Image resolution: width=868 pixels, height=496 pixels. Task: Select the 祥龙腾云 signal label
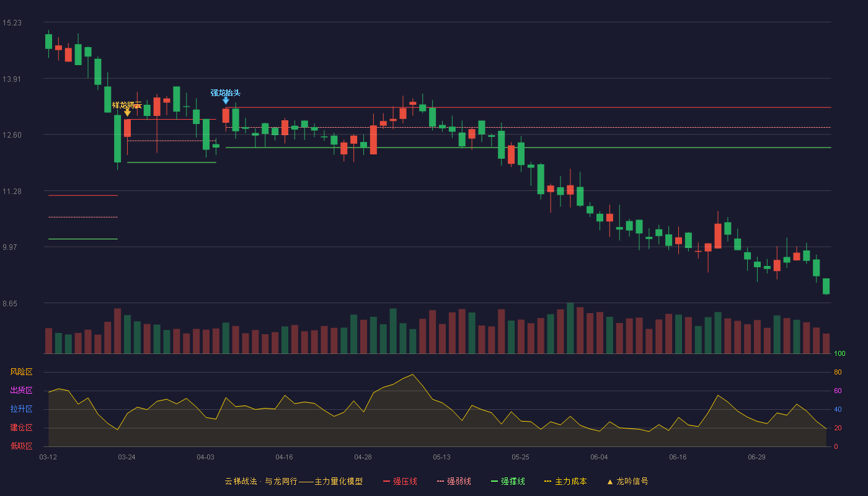(x=127, y=105)
